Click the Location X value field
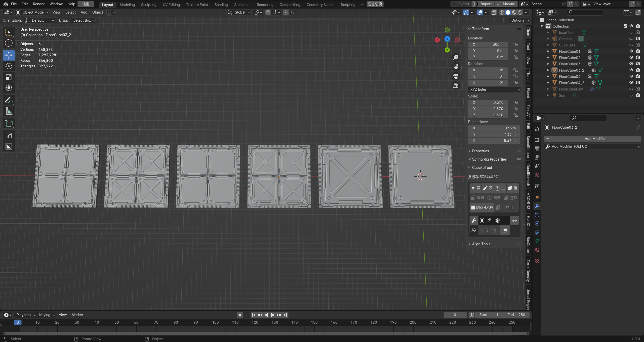 (x=488, y=44)
